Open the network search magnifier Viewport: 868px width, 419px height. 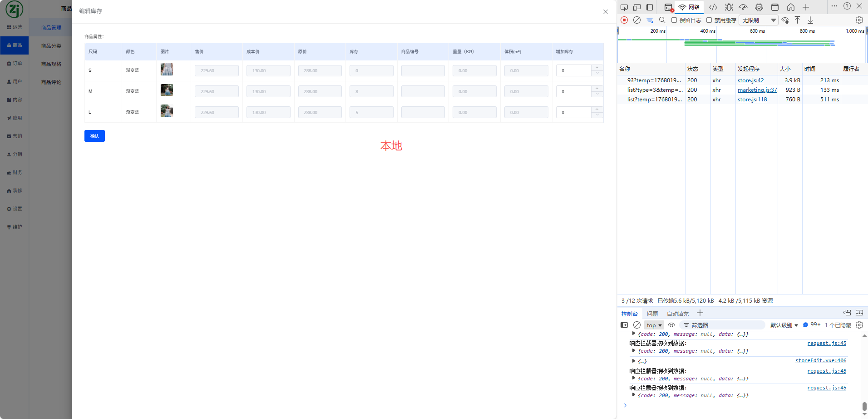tap(662, 20)
